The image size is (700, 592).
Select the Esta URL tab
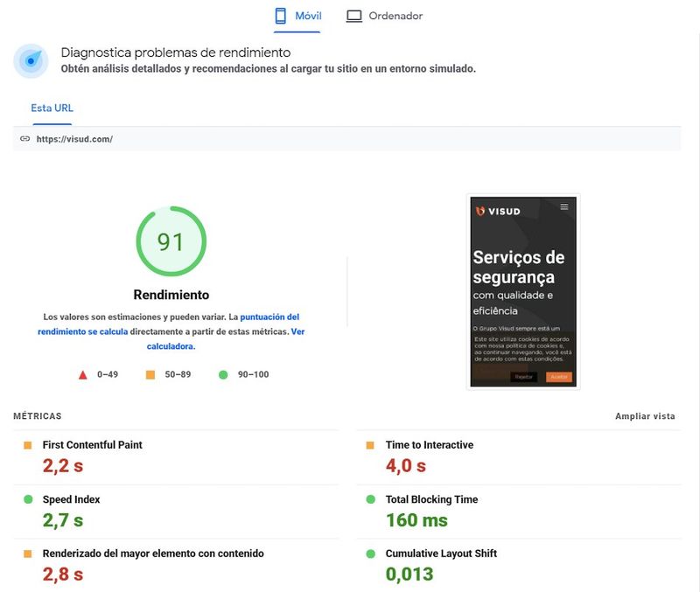pyautogui.click(x=52, y=108)
